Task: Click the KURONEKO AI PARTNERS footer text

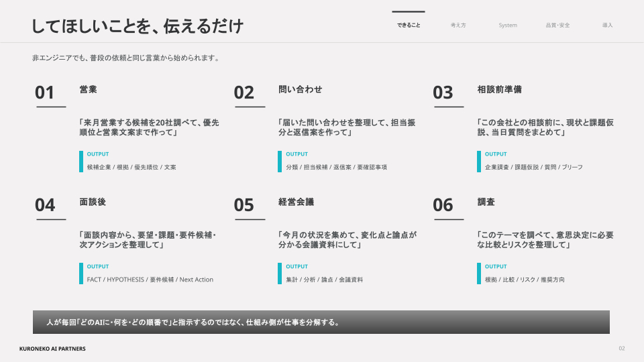Action: coord(52,349)
